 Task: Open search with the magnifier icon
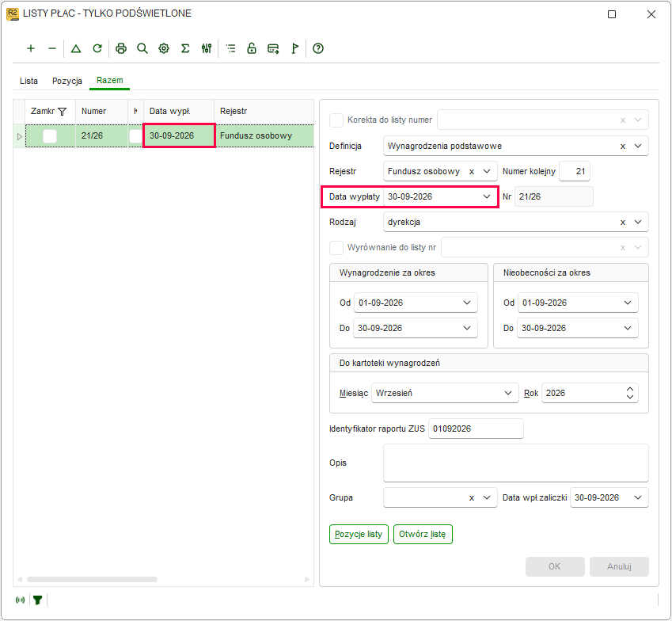[x=142, y=48]
